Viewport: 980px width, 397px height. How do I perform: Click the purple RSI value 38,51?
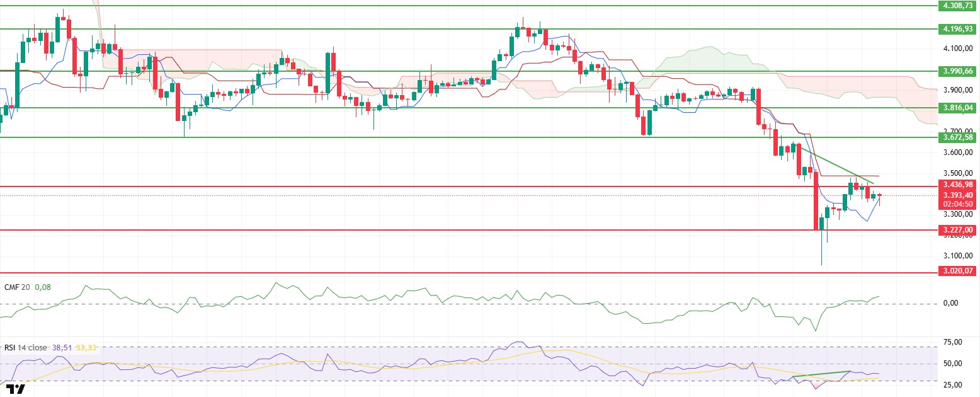point(61,347)
